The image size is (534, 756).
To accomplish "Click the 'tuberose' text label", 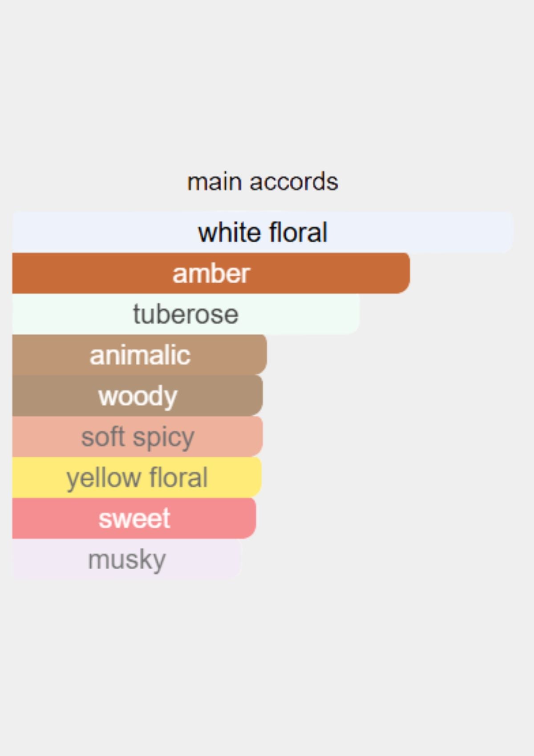I will [x=186, y=314].
